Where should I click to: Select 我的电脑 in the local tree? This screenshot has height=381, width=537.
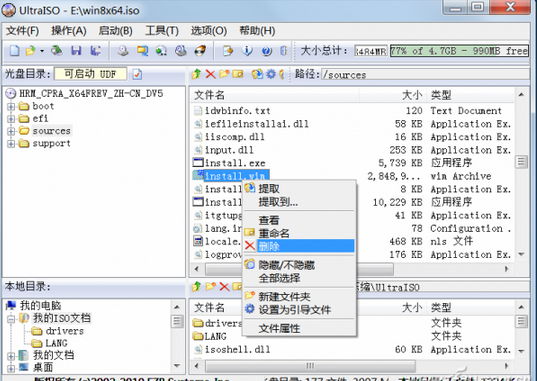(x=40, y=305)
